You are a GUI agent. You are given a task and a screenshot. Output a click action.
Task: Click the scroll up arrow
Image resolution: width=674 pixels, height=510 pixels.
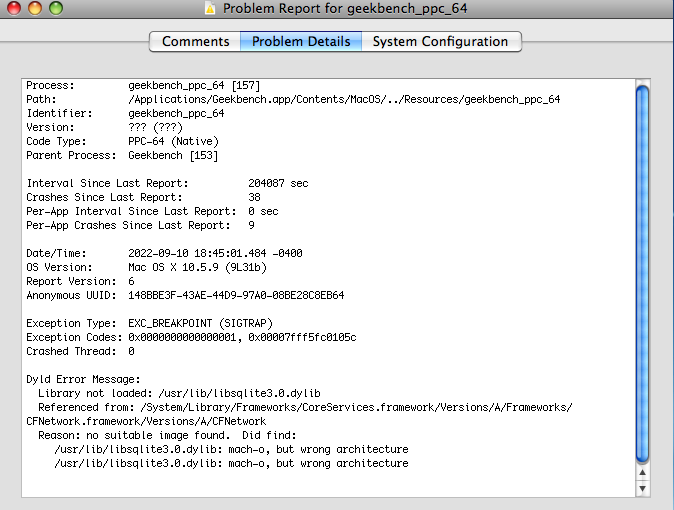coord(642,473)
